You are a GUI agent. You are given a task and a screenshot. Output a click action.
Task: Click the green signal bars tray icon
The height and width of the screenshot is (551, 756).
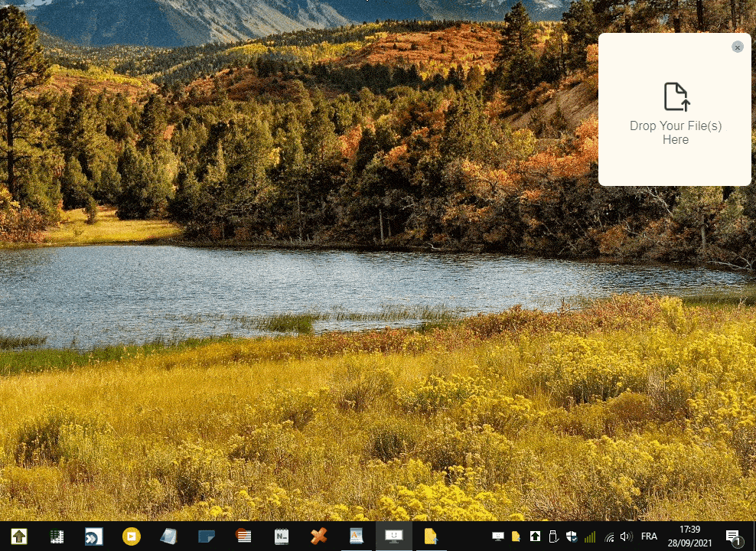coord(590,536)
